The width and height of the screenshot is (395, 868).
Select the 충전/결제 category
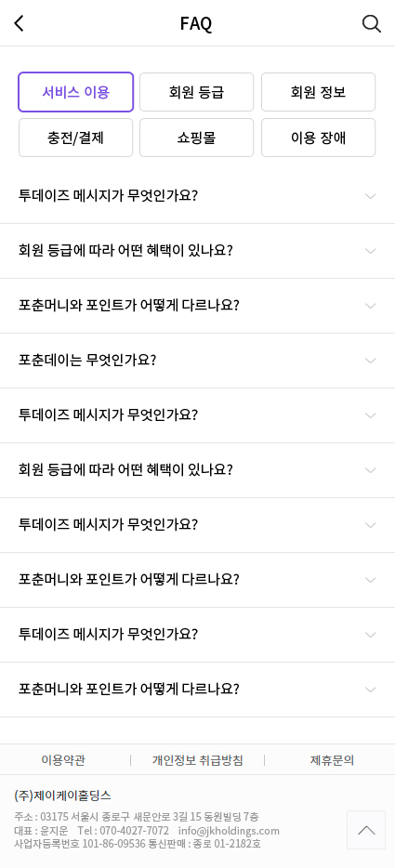click(76, 138)
